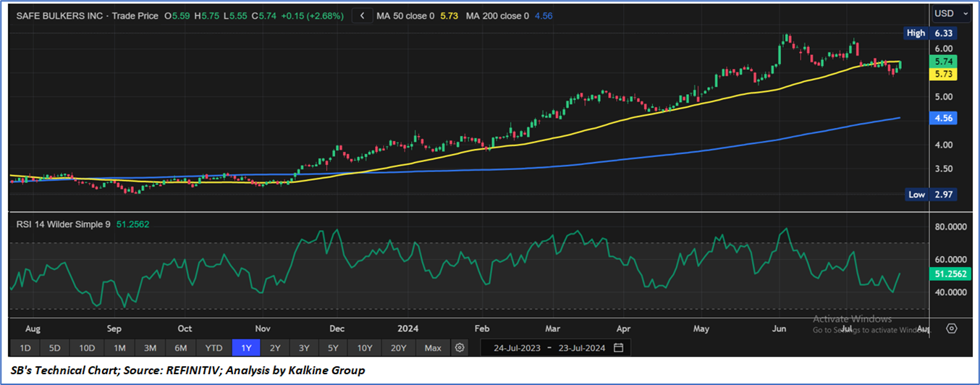Click the MA 200 close indicator label
This screenshot has height=385, width=980.
(x=498, y=15)
